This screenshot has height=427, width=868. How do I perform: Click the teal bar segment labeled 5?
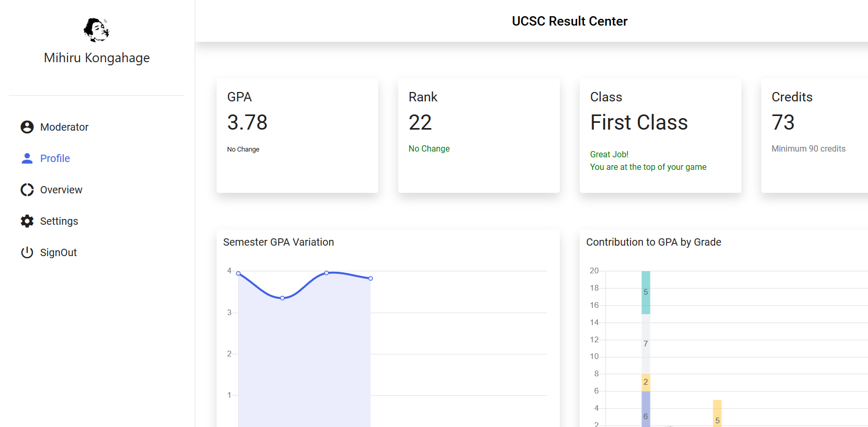[x=646, y=292]
